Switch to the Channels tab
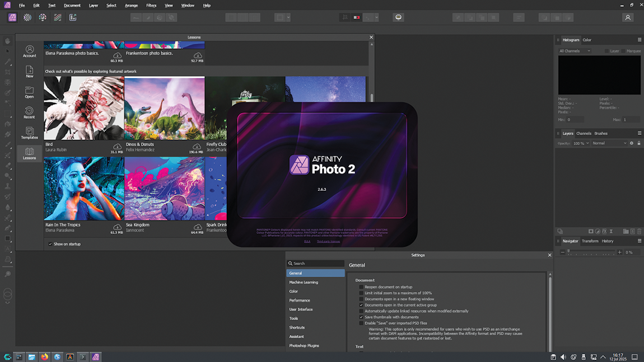 click(x=584, y=133)
